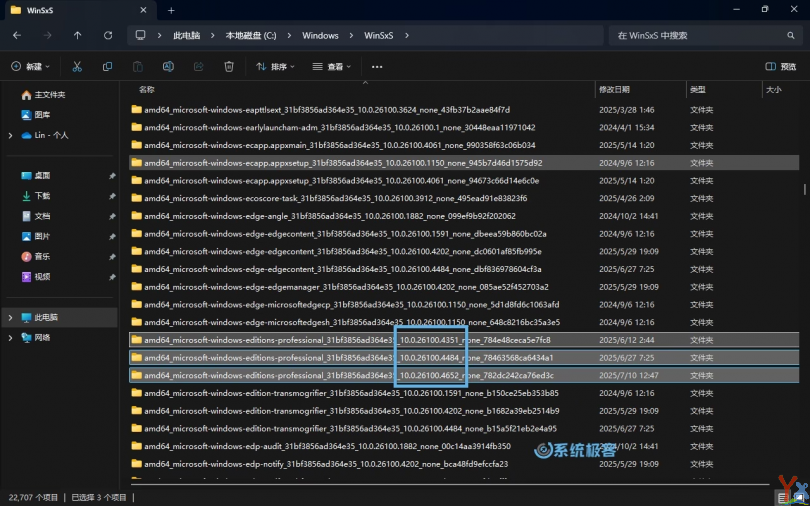
Task: Click the Rename icon in toolbar
Action: 169,67
